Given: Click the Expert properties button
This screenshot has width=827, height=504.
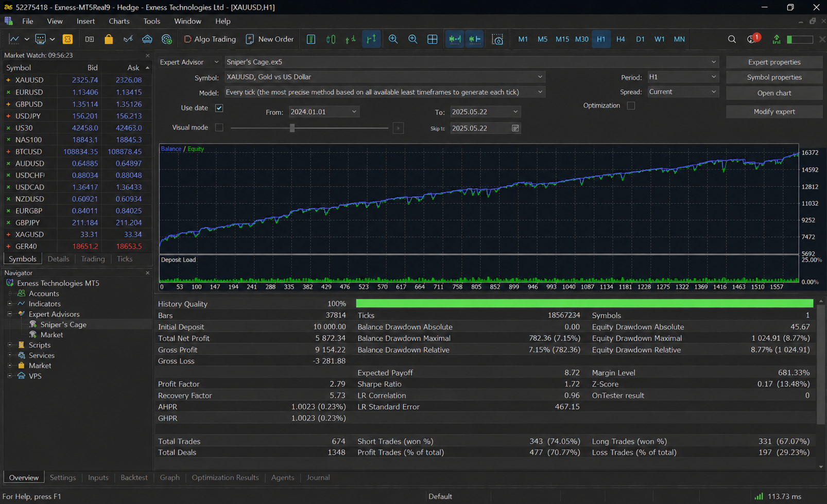Looking at the screenshot, I should pyautogui.click(x=774, y=62).
